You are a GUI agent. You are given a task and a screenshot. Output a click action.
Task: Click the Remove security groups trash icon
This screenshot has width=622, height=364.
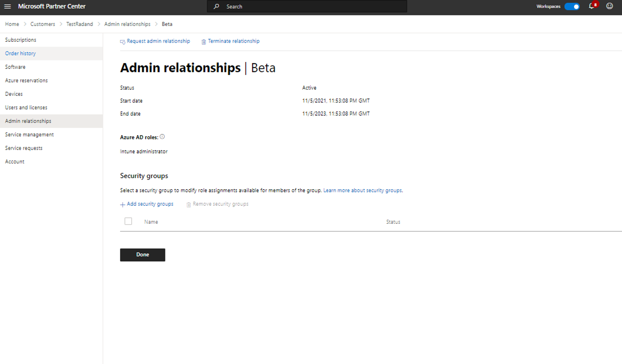(x=188, y=204)
